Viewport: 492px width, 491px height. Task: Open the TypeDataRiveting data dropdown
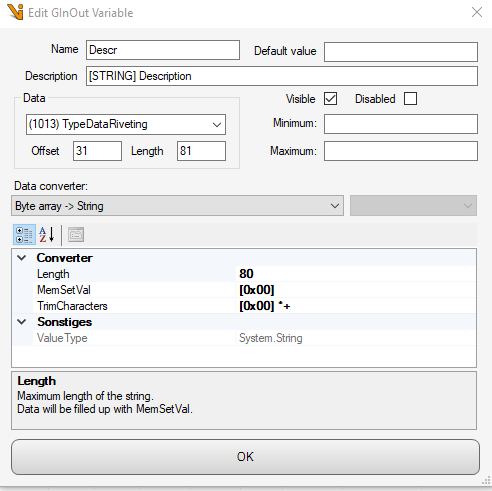click(x=126, y=124)
